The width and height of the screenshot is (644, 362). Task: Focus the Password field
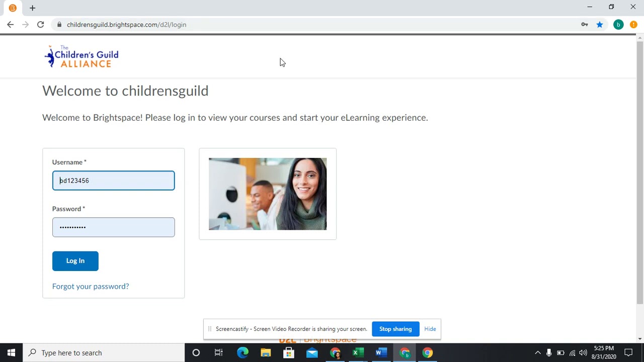click(113, 227)
